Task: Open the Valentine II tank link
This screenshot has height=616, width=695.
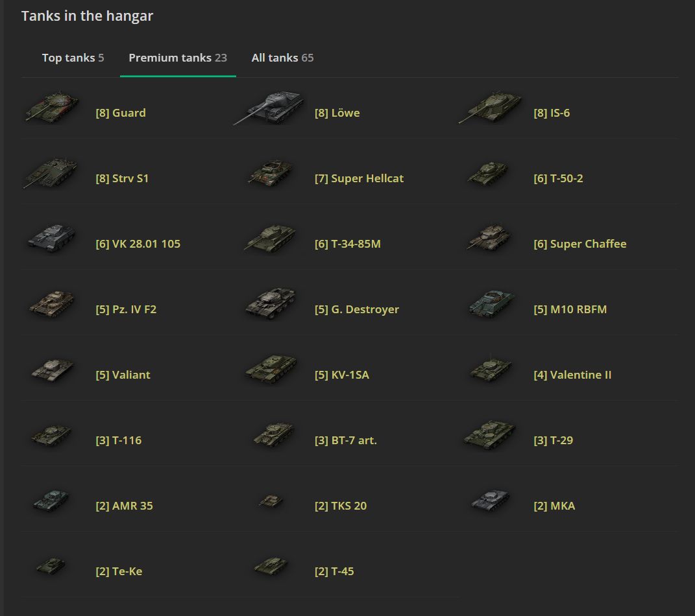Action: click(x=572, y=375)
